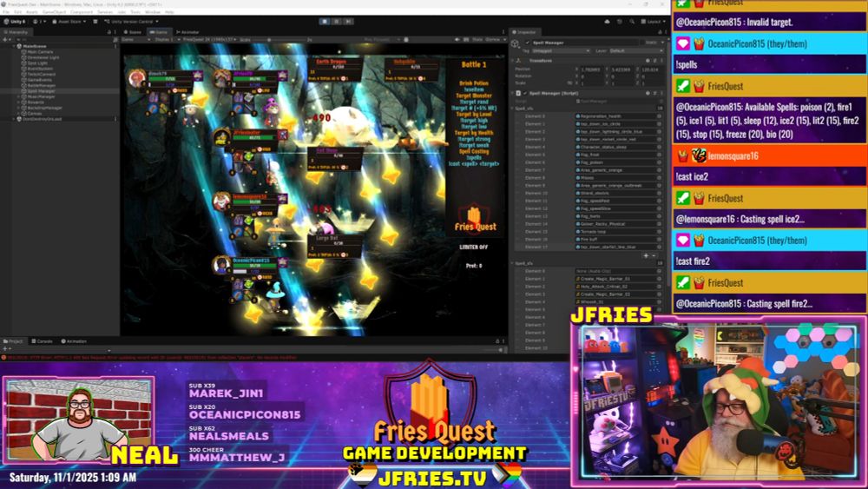Click the Play button in Unity toolbar
The height and width of the screenshot is (489, 868).
pos(325,21)
